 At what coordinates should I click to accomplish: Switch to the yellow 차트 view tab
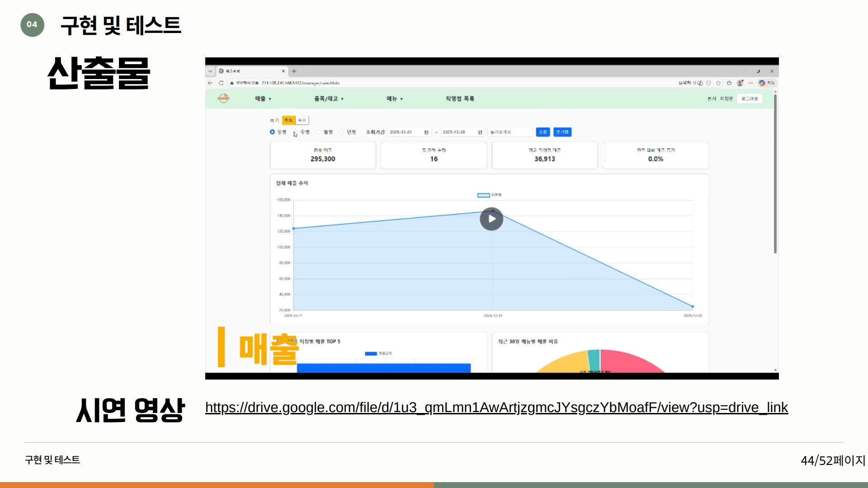(x=288, y=120)
